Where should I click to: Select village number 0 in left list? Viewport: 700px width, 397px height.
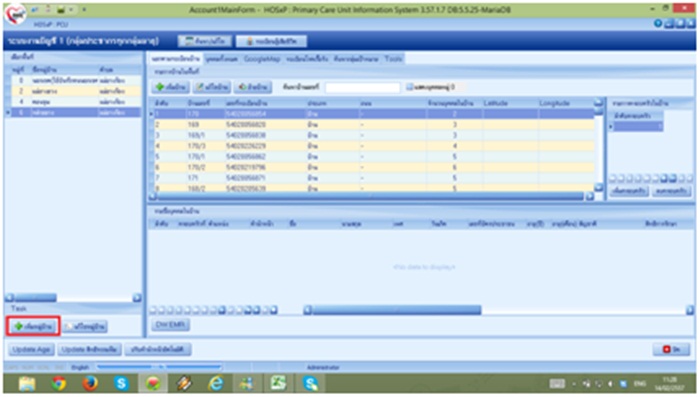coord(75,80)
